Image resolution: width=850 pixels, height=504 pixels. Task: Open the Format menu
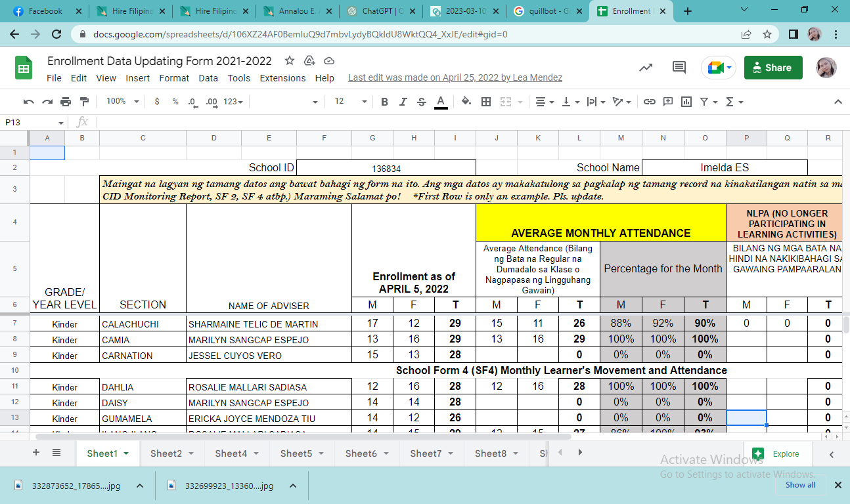pyautogui.click(x=174, y=78)
